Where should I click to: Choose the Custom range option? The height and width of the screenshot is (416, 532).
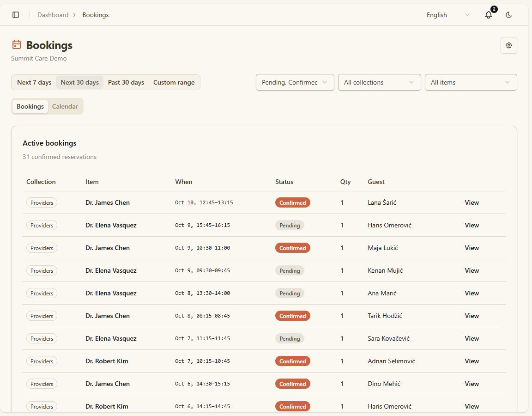[x=174, y=82]
